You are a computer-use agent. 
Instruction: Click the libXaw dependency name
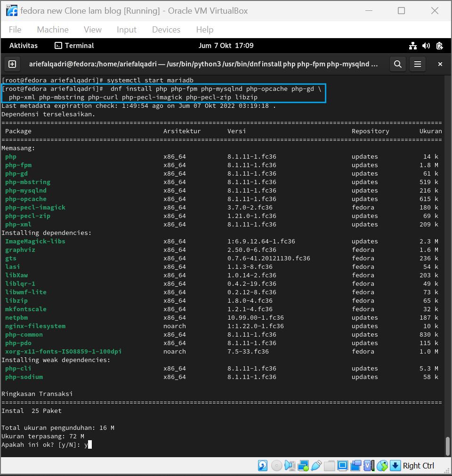(x=16, y=275)
